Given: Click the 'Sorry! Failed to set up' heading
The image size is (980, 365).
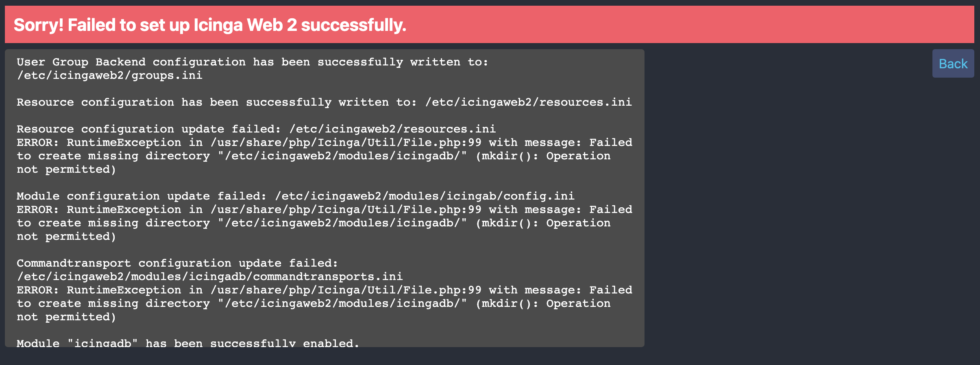Looking at the screenshot, I should pos(210,25).
